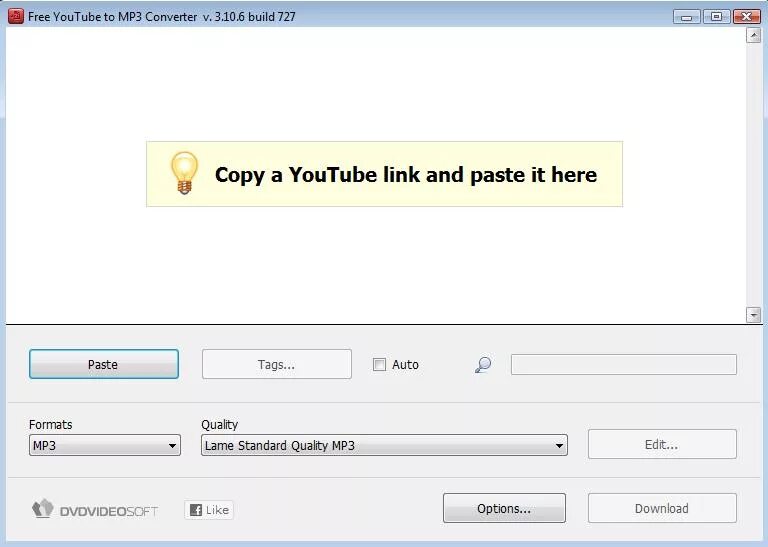Expand the Lame Standard Quality MP3 dropdown
This screenshot has width=768, height=547.
(x=384, y=445)
